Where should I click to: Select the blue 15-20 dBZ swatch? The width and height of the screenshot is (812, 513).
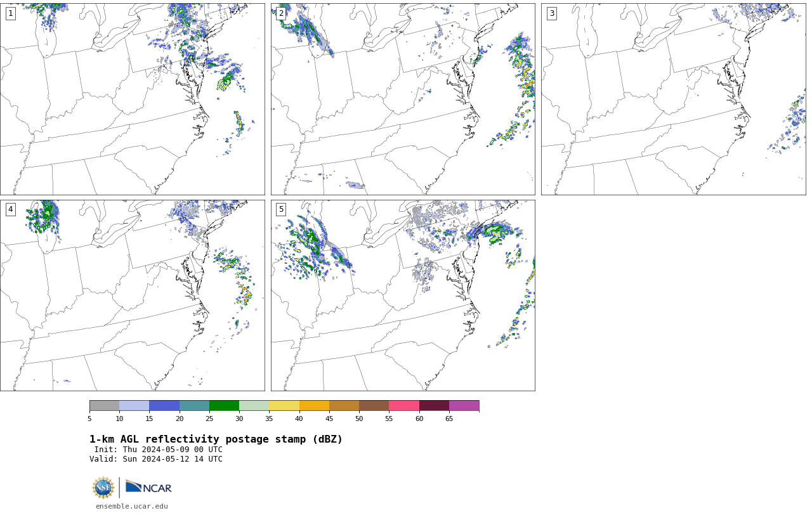(164, 406)
